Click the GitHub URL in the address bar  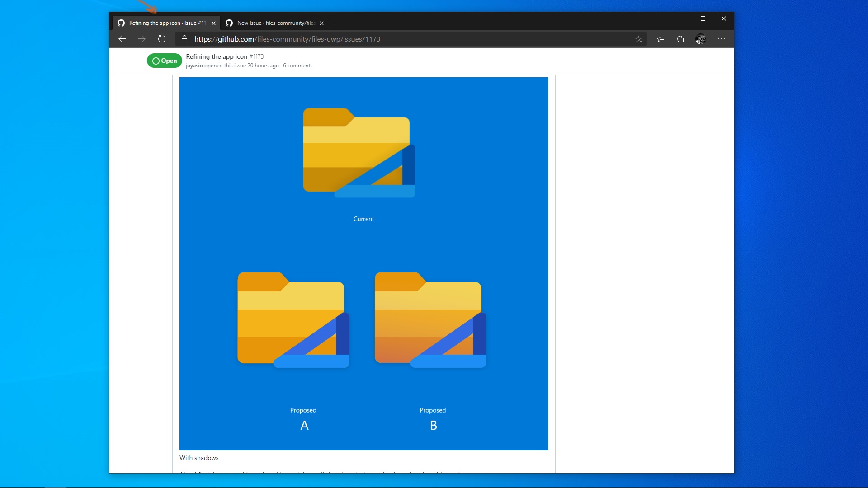point(287,39)
